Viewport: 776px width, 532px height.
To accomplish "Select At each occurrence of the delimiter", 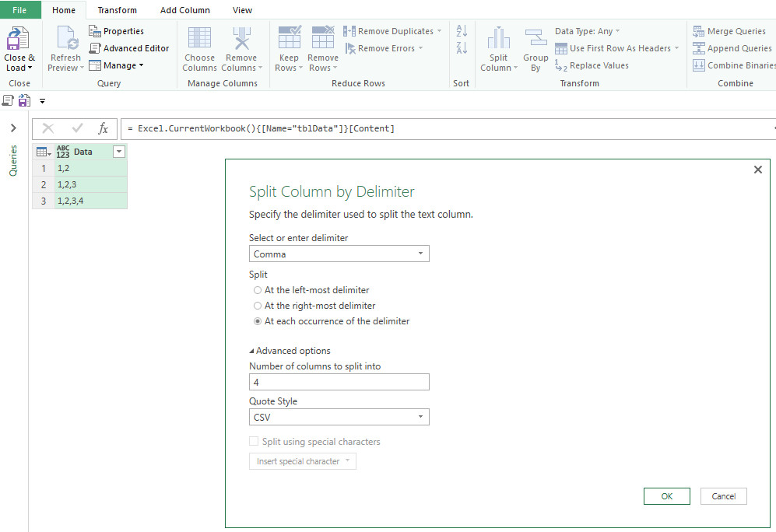I will point(258,321).
